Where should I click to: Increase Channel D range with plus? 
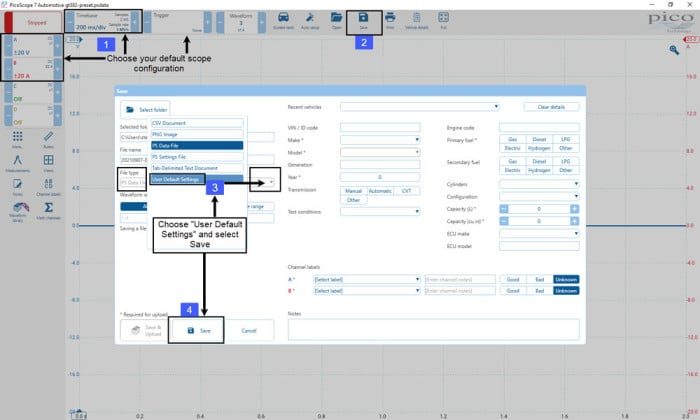[x=57, y=116]
